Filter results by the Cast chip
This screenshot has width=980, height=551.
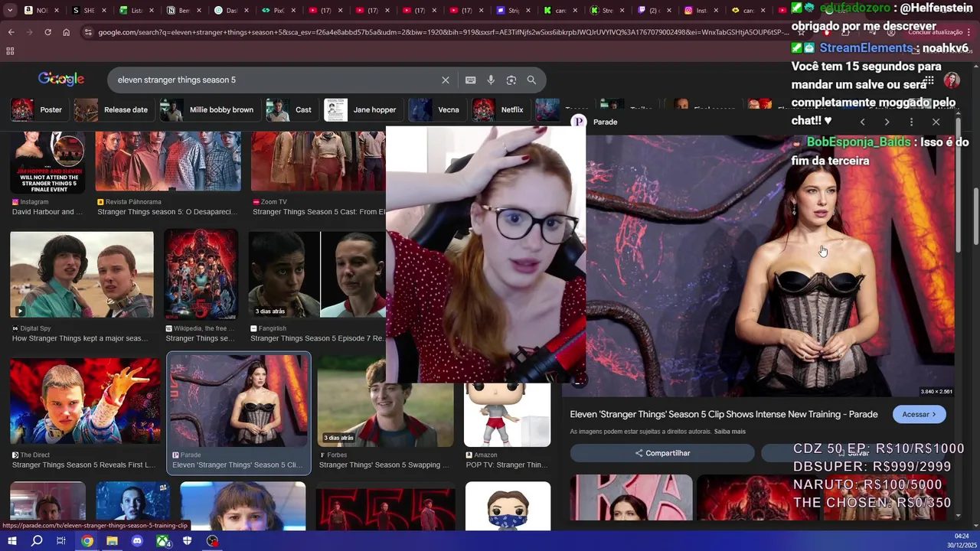(291, 109)
